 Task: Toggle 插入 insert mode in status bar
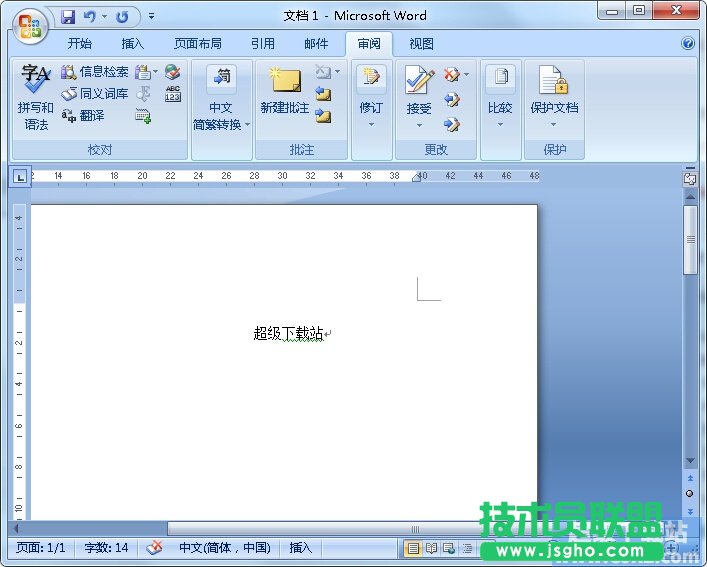pos(301,548)
